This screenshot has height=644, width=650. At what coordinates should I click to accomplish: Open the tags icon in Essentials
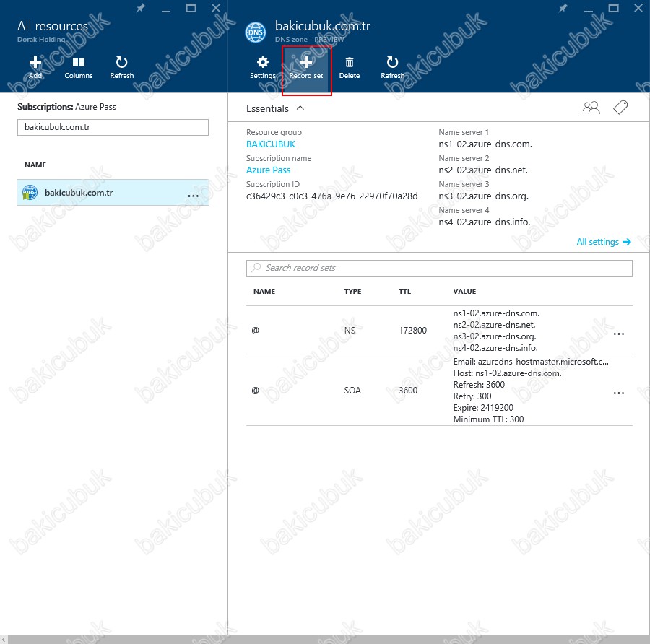tap(620, 108)
